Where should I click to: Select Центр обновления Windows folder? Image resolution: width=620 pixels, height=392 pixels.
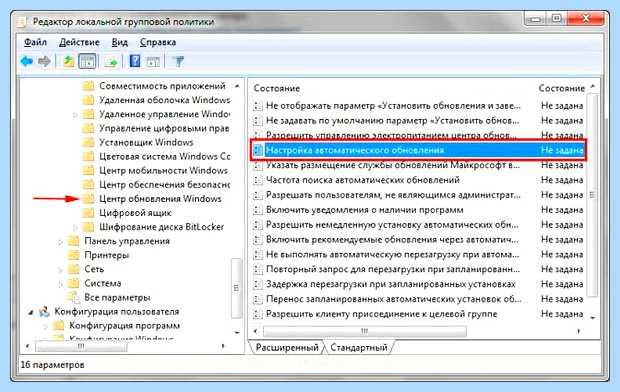[160, 199]
